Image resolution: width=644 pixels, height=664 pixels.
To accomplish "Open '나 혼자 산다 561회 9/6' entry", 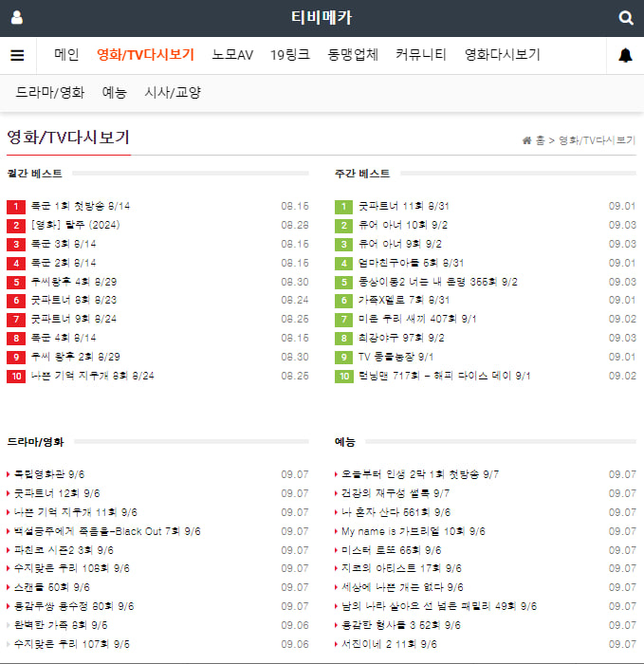I will tap(396, 512).
